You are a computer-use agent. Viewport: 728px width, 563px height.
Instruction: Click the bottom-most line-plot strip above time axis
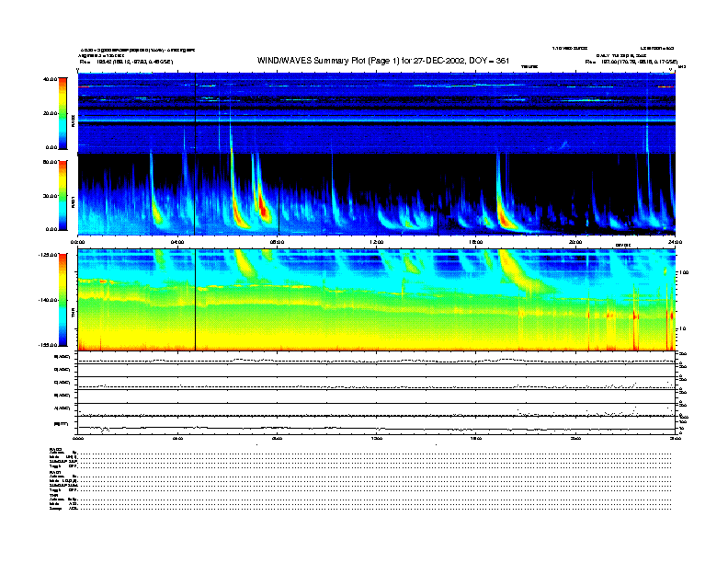click(x=377, y=425)
